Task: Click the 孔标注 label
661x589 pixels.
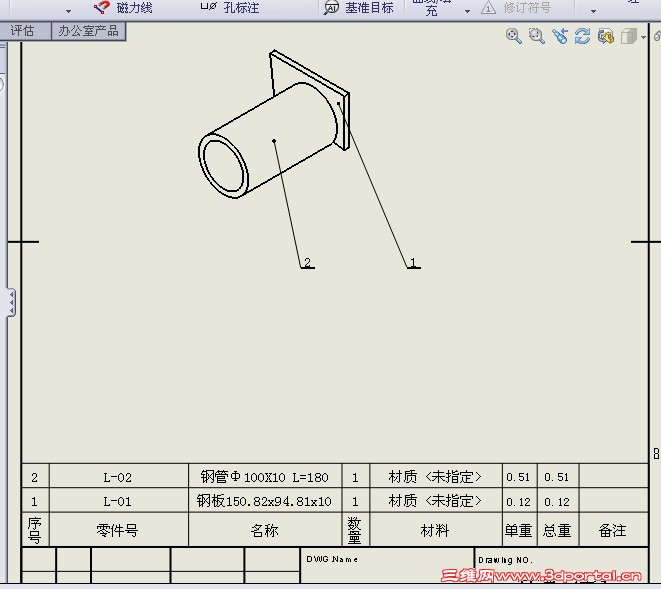Action: pyautogui.click(x=241, y=8)
